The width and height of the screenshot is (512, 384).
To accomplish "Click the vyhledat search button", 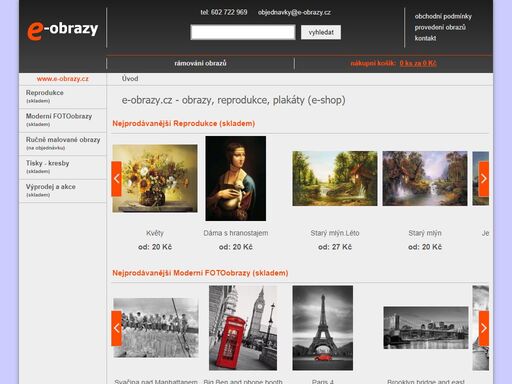I will (321, 32).
